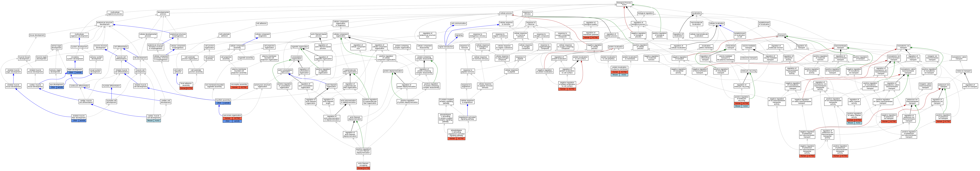Select the 'transmembrane transport' node
This screenshot has width=980, height=171.
(x=840, y=47)
